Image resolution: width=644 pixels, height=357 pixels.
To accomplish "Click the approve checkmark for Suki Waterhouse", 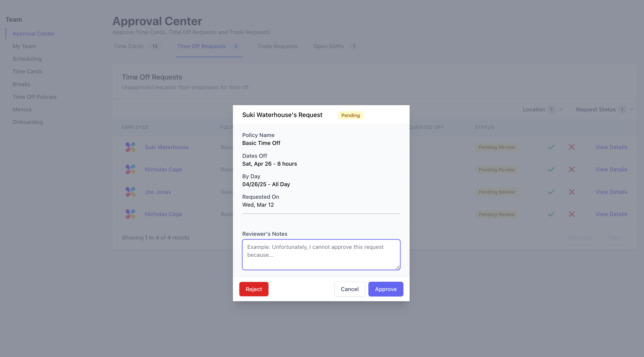I will (551, 147).
